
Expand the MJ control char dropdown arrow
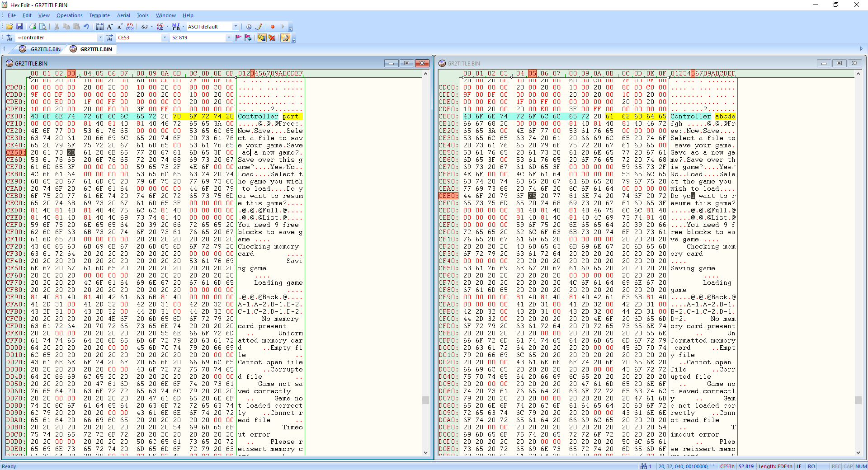click(x=183, y=27)
